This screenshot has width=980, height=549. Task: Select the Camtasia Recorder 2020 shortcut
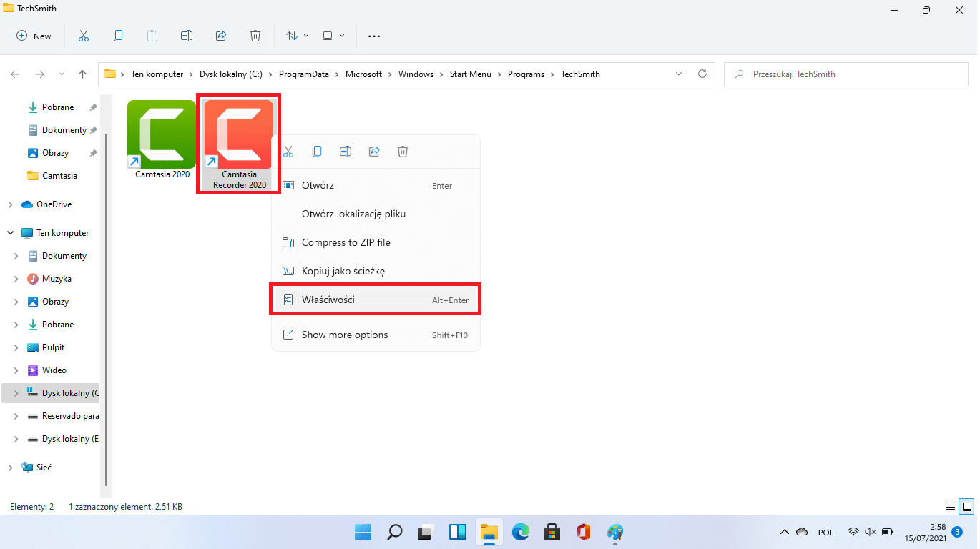coord(239,144)
